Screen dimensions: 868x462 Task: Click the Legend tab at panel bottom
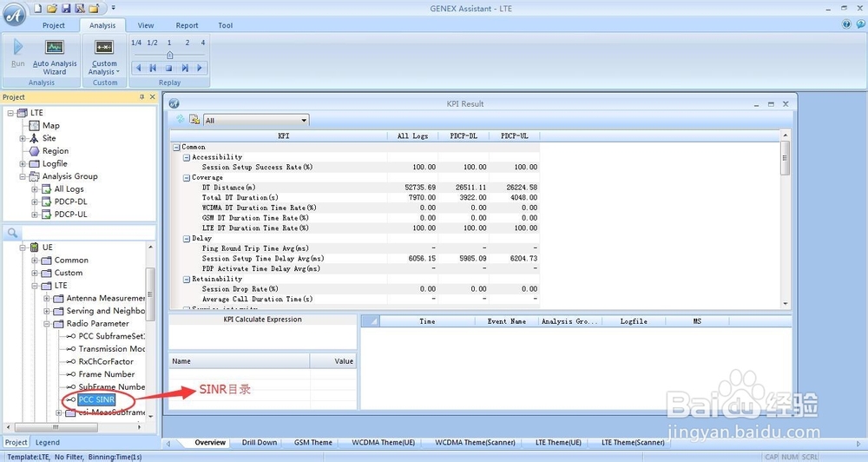[48, 443]
